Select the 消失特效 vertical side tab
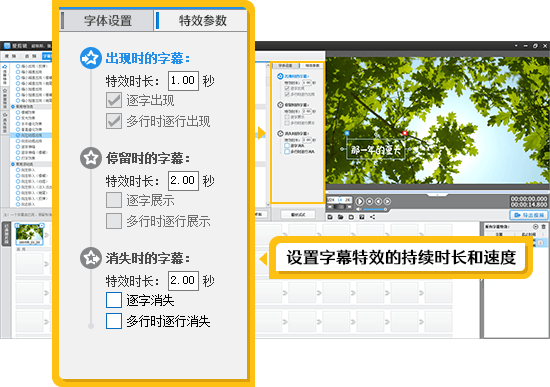 [x=5, y=122]
